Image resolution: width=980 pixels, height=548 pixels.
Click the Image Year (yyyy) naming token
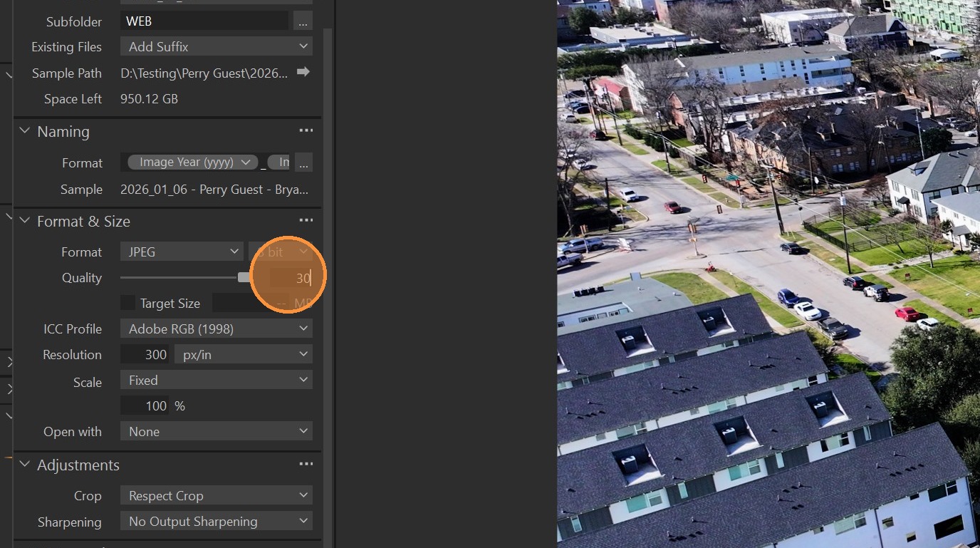coord(193,162)
